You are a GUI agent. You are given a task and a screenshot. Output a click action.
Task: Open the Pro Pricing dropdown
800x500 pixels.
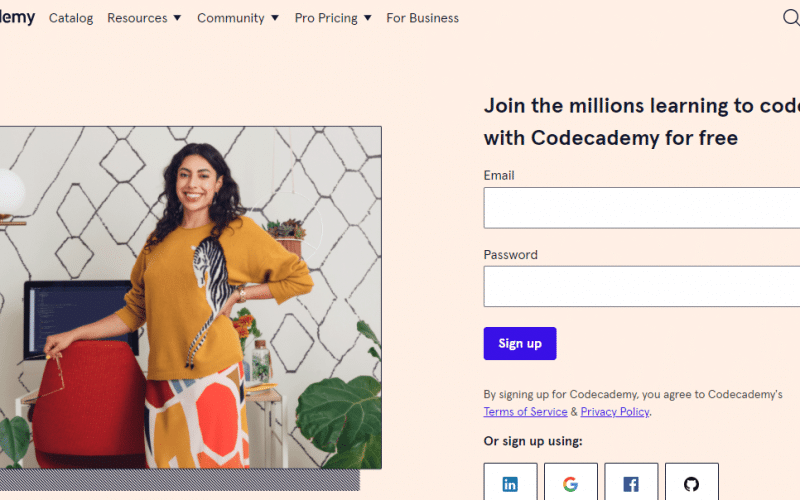tap(333, 18)
